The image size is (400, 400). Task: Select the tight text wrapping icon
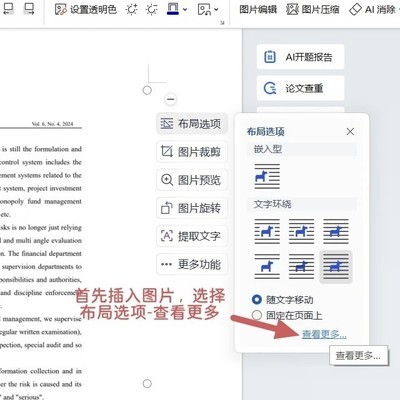click(301, 231)
